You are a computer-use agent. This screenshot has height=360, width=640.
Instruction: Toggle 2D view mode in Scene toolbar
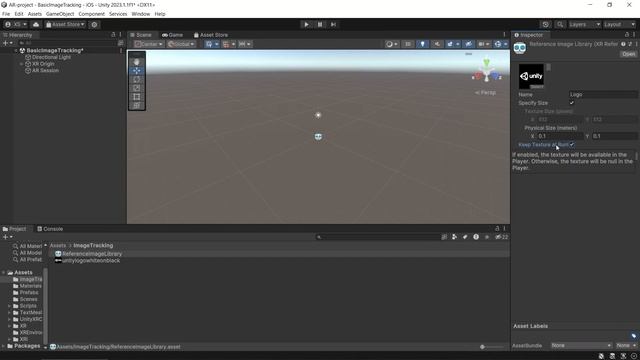[x=408, y=44]
